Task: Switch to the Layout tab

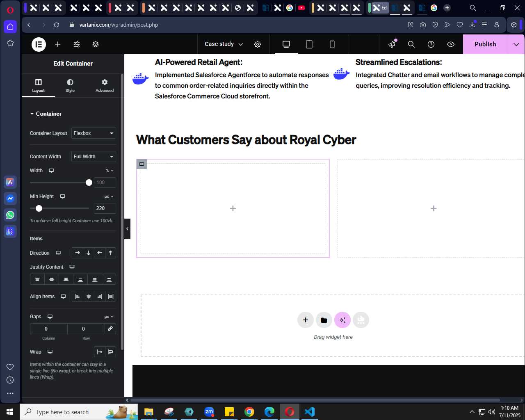Action: point(39,85)
